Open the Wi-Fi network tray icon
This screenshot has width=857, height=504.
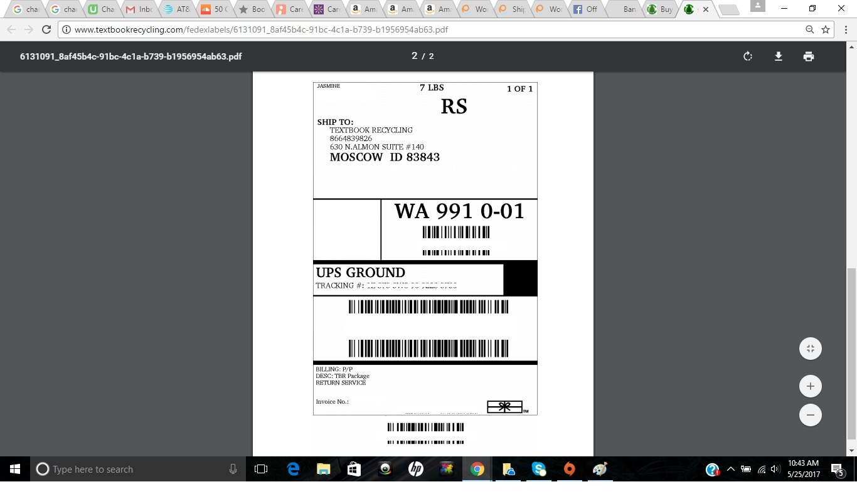[761, 469]
